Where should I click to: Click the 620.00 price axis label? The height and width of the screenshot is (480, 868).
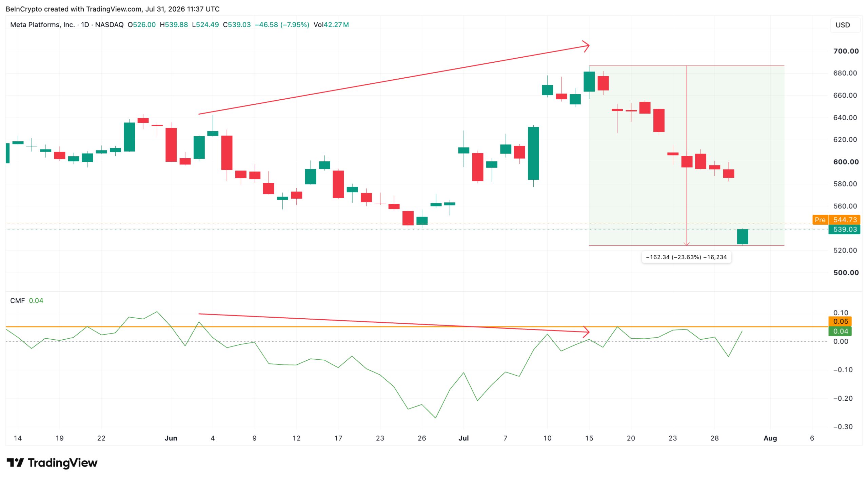[x=845, y=140]
